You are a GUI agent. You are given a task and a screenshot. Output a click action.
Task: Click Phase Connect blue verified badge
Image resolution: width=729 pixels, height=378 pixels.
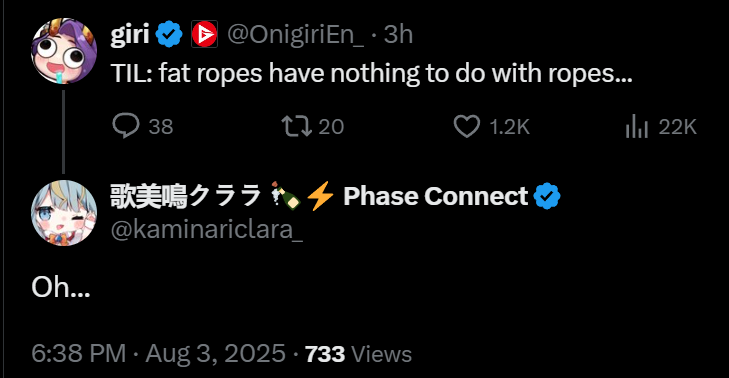click(x=547, y=196)
